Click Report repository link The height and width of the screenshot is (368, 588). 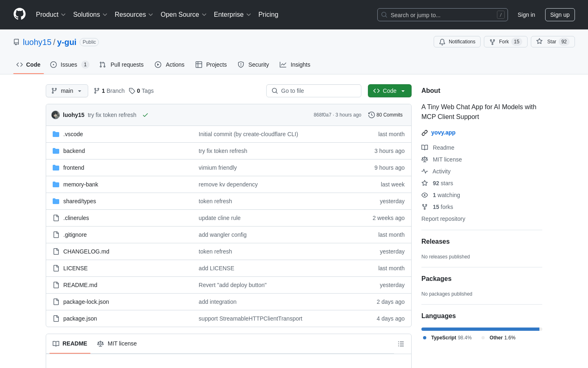point(443,219)
